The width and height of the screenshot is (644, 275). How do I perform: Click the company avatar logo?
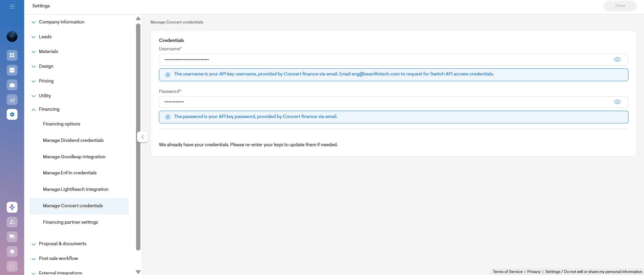[12, 37]
